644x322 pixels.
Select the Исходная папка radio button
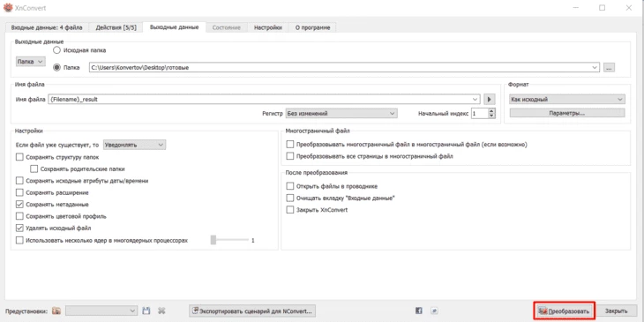click(57, 50)
